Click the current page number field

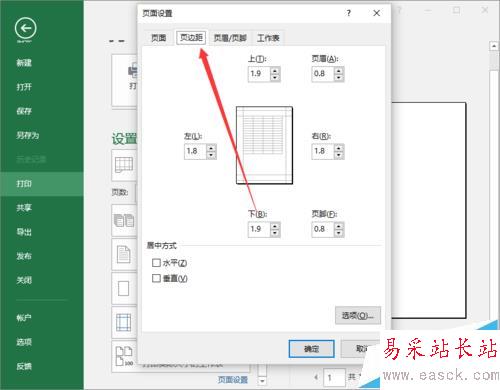[x=334, y=378]
